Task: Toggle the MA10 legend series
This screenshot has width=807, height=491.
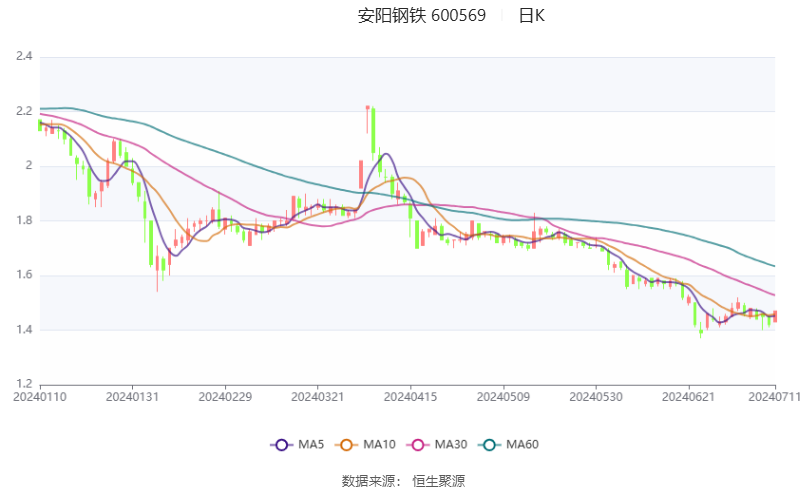Action: click(x=365, y=445)
